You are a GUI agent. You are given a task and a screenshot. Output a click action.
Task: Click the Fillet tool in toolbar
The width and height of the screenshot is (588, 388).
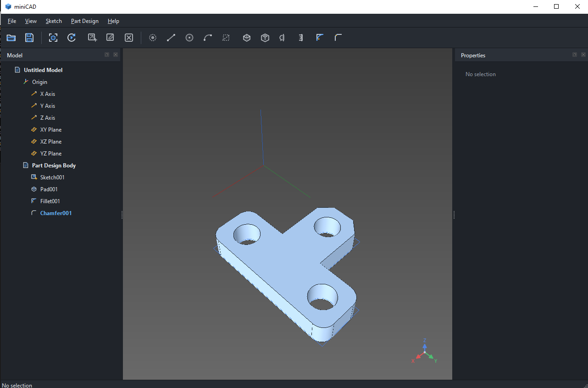[x=320, y=38]
